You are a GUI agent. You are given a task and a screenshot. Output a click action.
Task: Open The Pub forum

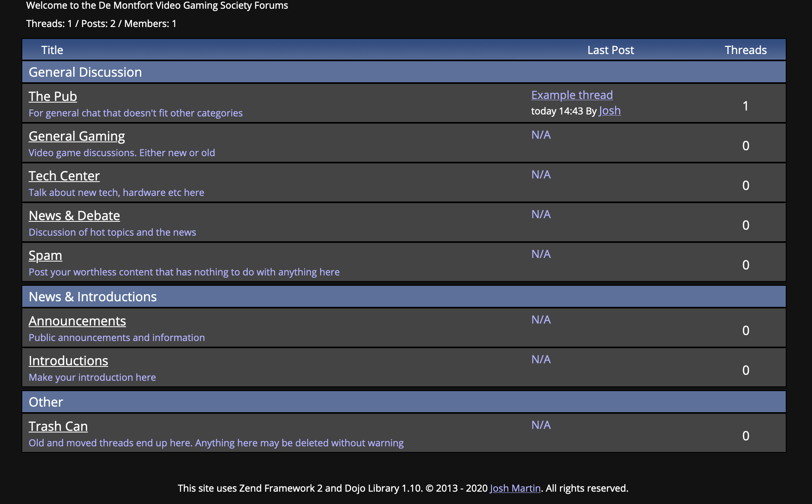(52, 96)
